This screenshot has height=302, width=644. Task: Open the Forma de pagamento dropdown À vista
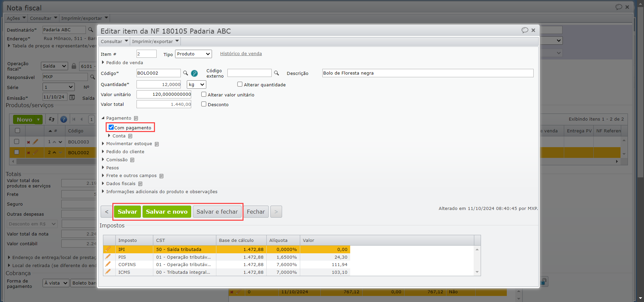pyautogui.click(x=56, y=283)
